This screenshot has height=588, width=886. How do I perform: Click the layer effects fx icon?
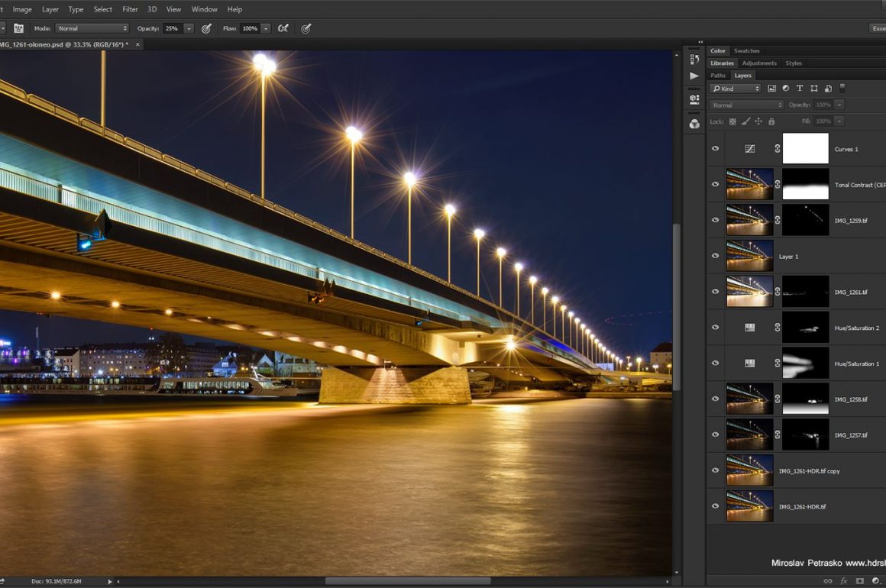[x=844, y=581]
